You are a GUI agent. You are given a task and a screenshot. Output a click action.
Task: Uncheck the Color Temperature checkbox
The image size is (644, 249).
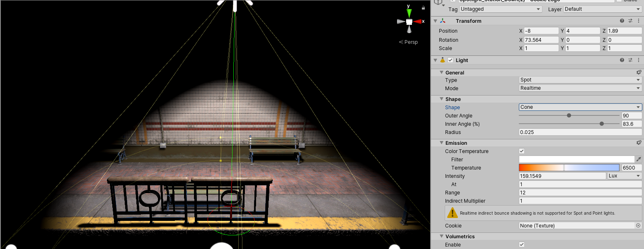(522, 151)
